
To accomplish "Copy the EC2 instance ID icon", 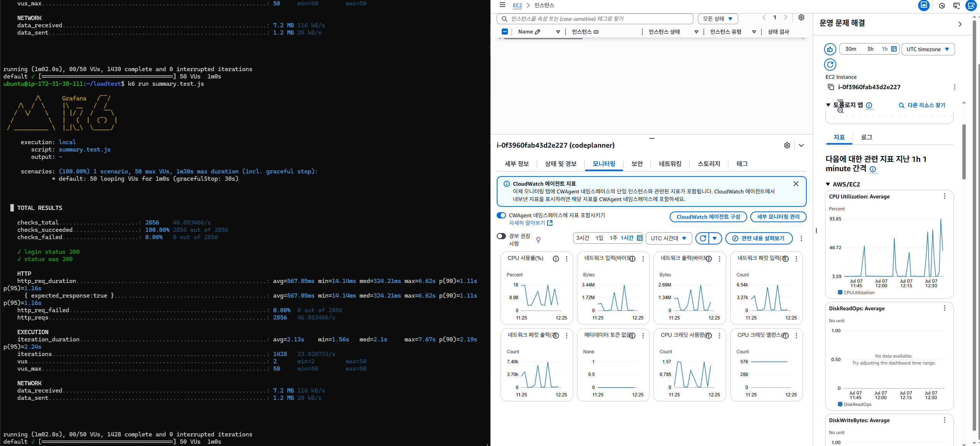I will pos(831,87).
